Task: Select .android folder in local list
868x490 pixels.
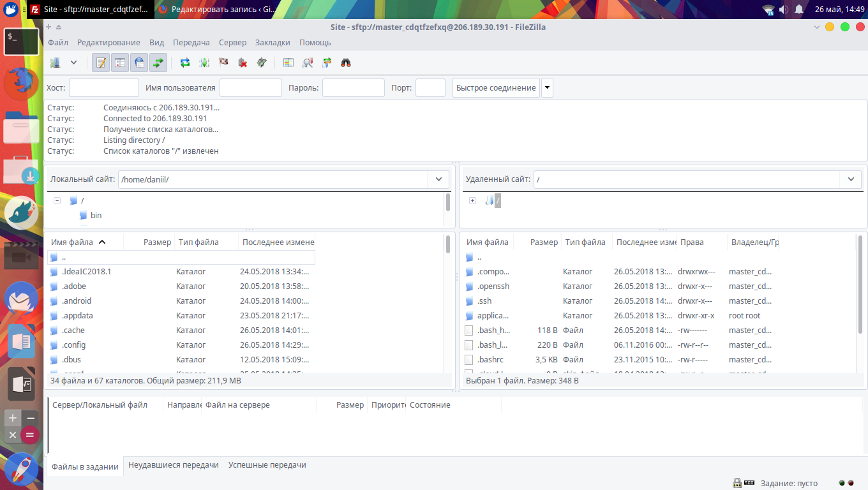Action: (181, 301)
